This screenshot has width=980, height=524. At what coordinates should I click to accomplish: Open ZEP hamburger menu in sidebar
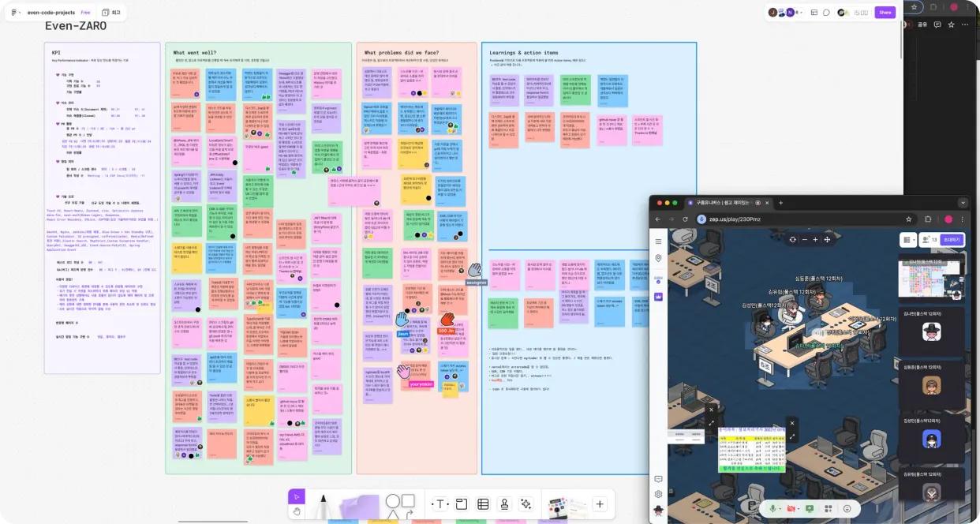point(658,241)
